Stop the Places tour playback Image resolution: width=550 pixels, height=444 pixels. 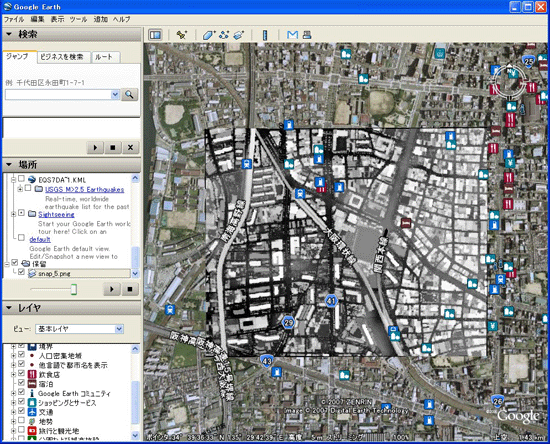coord(130,289)
